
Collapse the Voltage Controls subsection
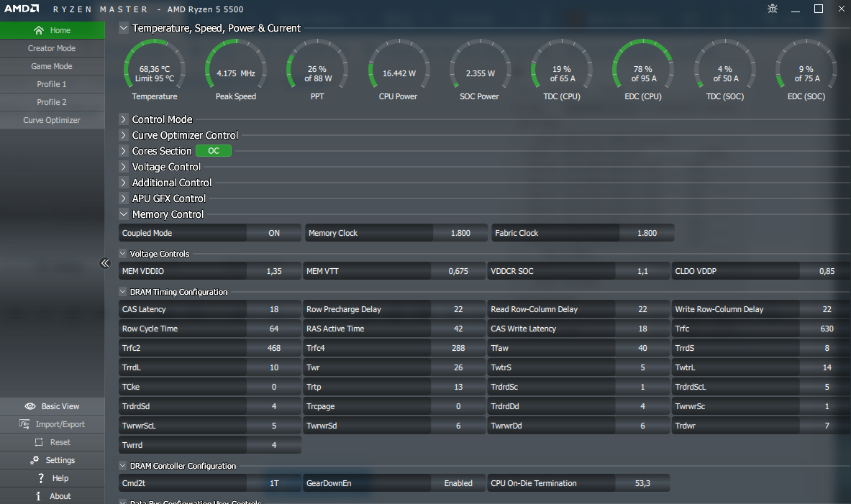(123, 253)
